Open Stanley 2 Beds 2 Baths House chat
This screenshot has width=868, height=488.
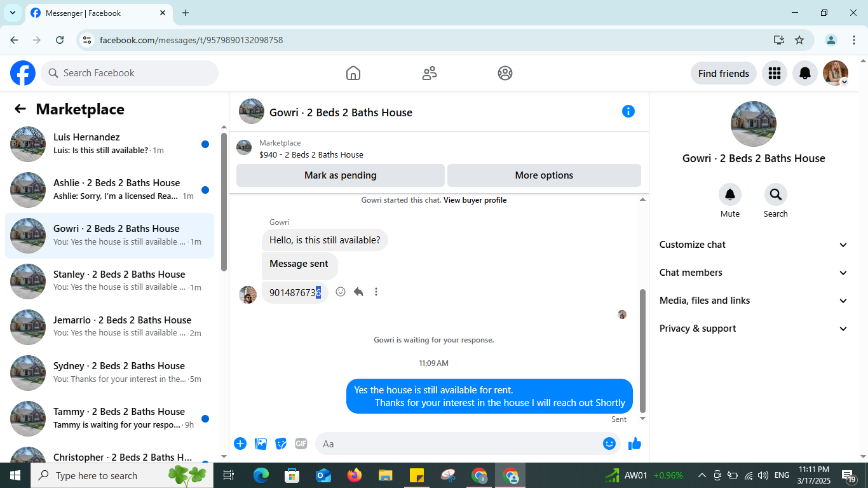tap(109, 281)
